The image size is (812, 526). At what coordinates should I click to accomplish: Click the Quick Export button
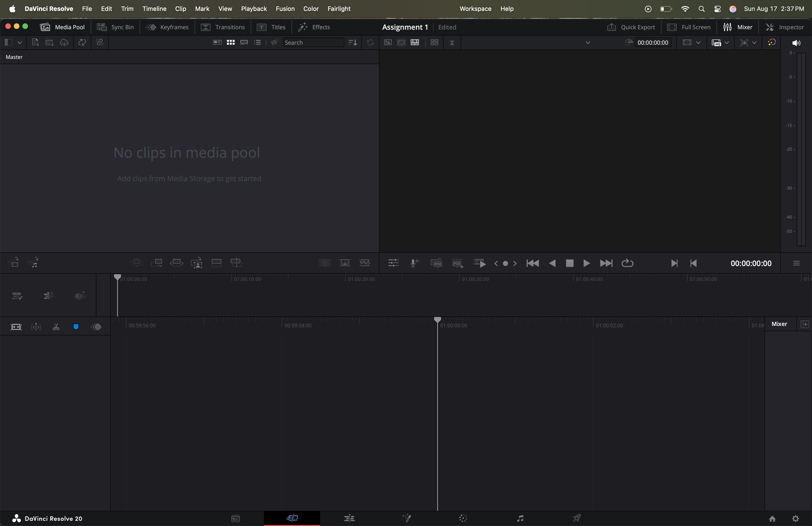[631, 27]
